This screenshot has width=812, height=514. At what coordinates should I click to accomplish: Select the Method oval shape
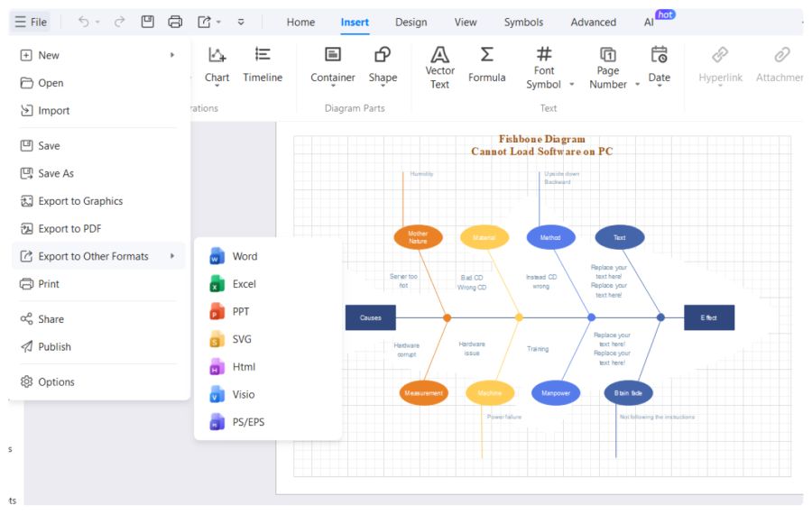click(550, 237)
